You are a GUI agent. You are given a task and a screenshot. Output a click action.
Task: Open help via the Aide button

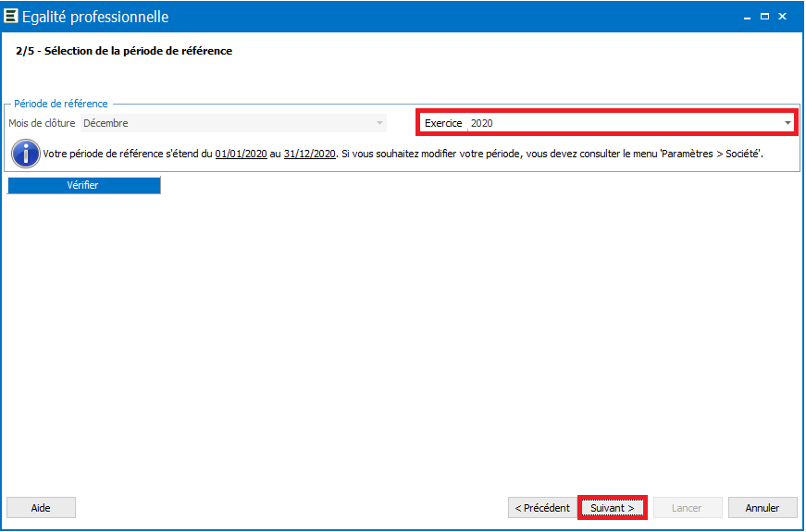41,508
